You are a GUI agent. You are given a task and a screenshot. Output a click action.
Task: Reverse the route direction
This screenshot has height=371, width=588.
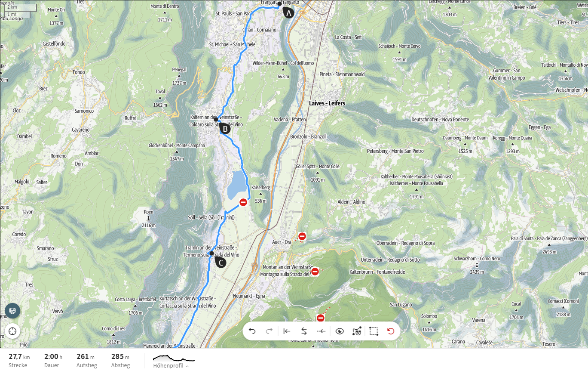(304, 331)
